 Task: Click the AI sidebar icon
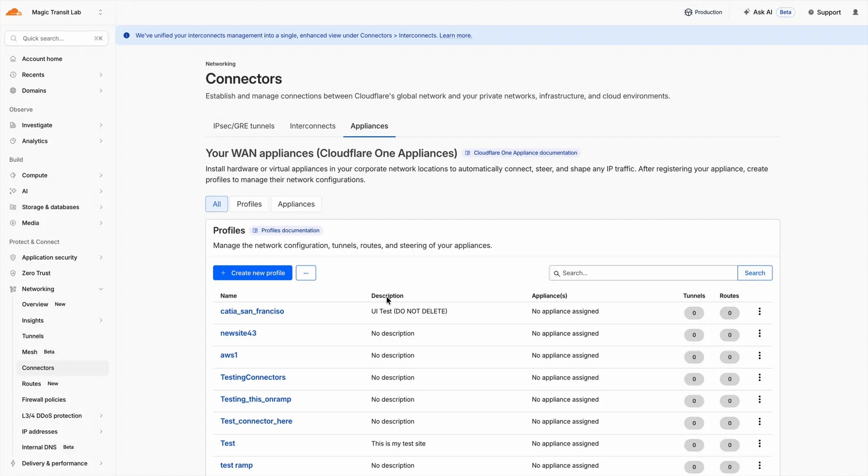13,191
